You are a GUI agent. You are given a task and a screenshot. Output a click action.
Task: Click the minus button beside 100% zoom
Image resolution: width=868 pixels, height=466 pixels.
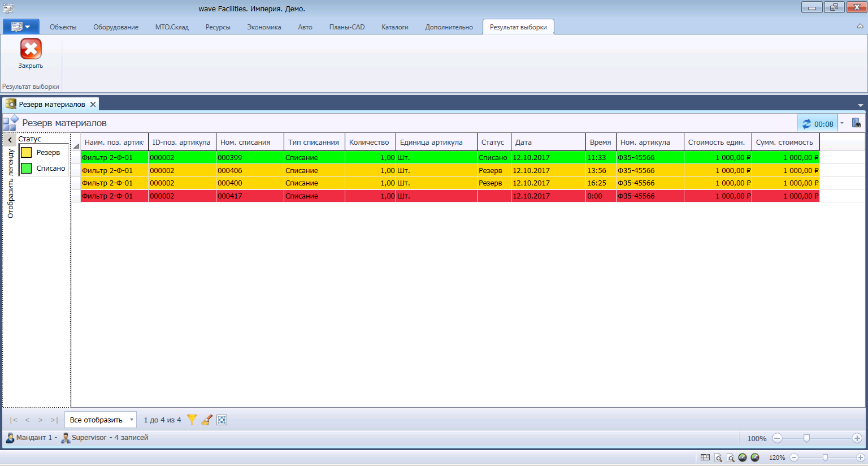tap(778, 438)
